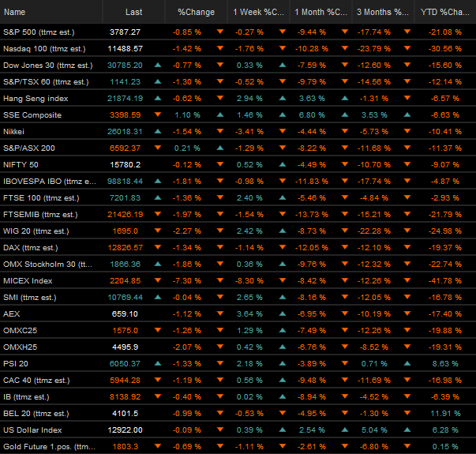
Task: Sort by the 1 Month %Change column header
Action: (320, 12)
